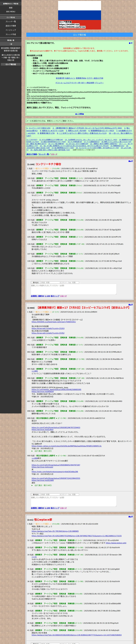136x644 pixels.
Task: Open the 恒心wplace部 thread title
Action: click(x=43, y=520)
